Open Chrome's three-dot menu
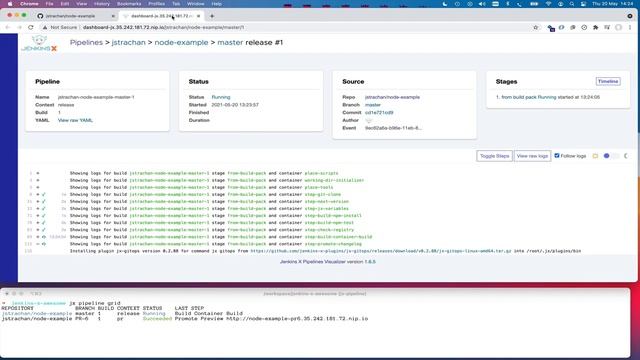This screenshot has height=360, width=640. 630,27
